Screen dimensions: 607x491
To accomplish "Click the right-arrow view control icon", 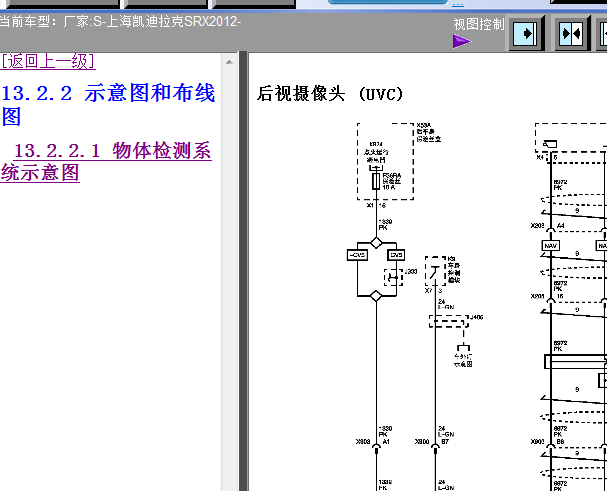I will pos(526,34).
